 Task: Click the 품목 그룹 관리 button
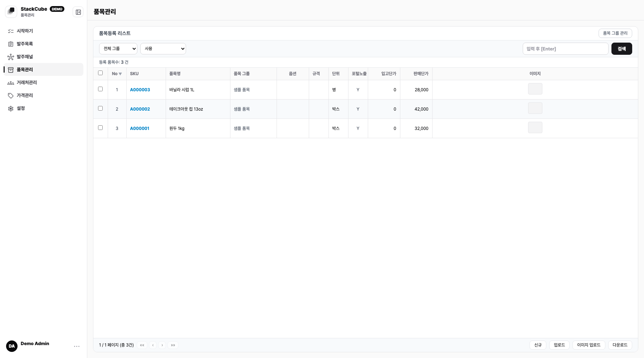[x=615, y=33]
